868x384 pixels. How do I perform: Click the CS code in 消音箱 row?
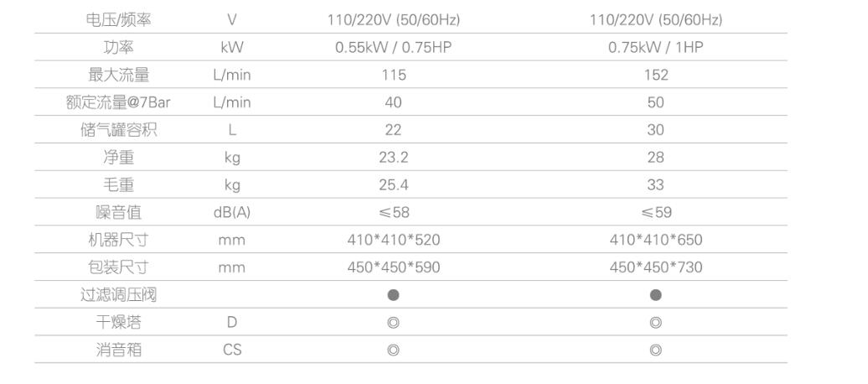pos(232,350)
